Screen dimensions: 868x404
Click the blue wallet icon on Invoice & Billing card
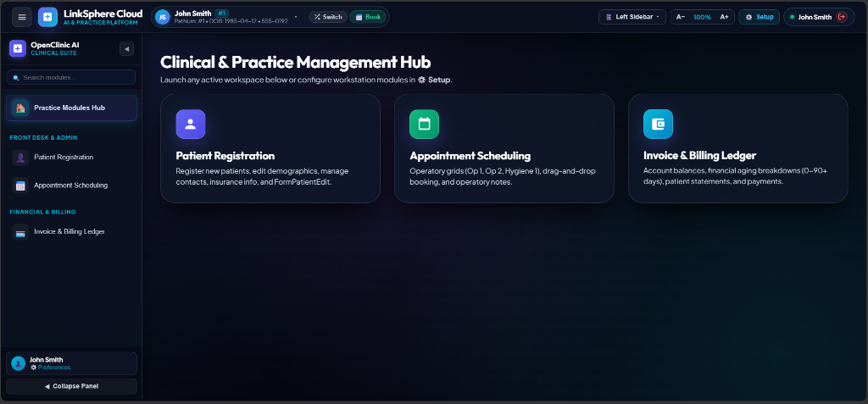[658, 124]
